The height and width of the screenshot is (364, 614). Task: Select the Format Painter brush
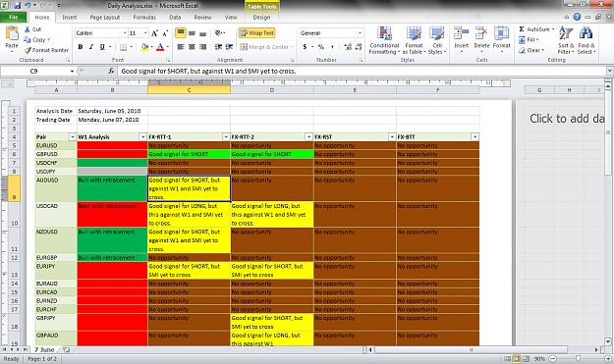click(x=28, y=50)
